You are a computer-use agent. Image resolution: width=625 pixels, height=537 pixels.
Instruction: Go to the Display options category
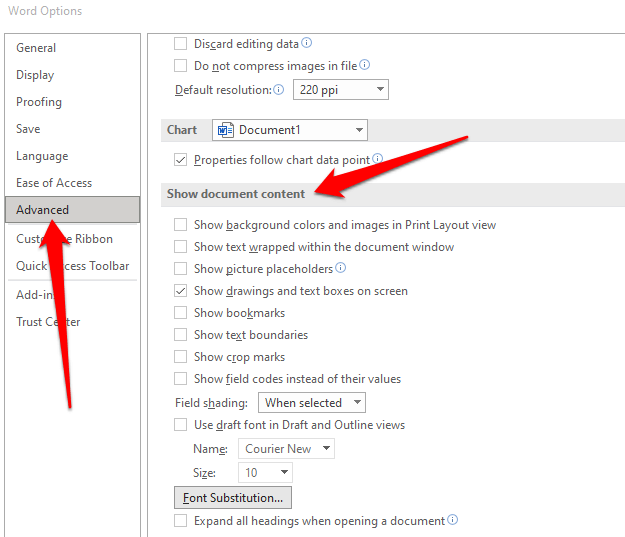point(35,75)
